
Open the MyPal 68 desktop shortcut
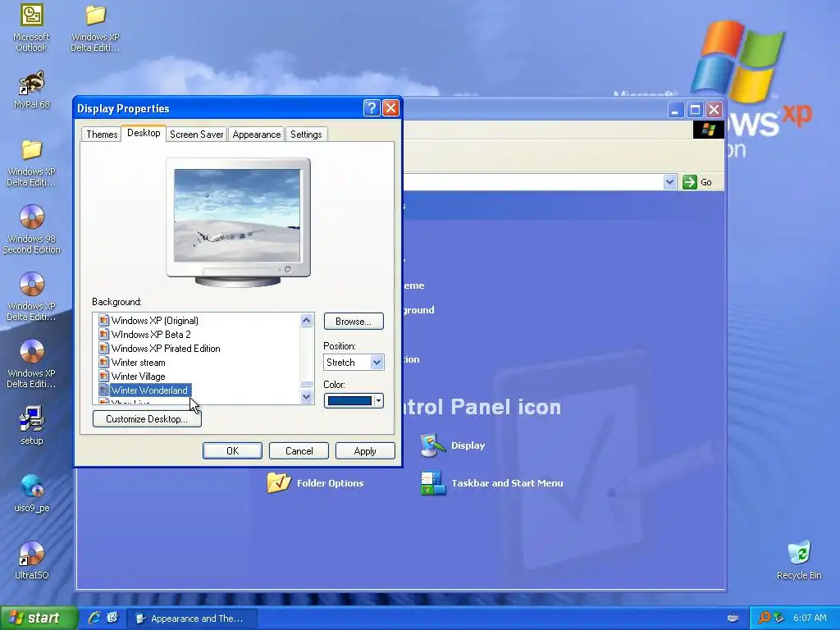pos(32,89)
